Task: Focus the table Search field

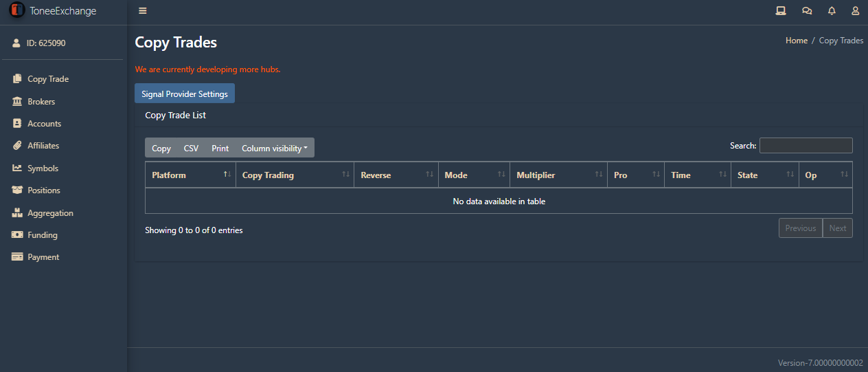Action: click(806, 145)
